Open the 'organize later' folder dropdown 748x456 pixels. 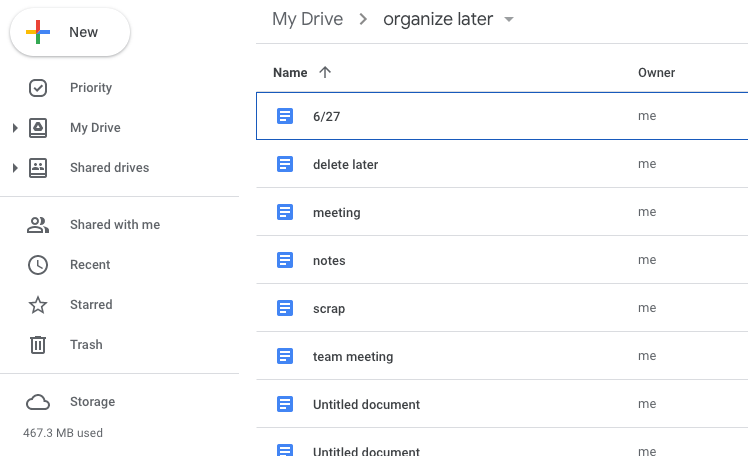pyautogui.click(x=509, y=20)
